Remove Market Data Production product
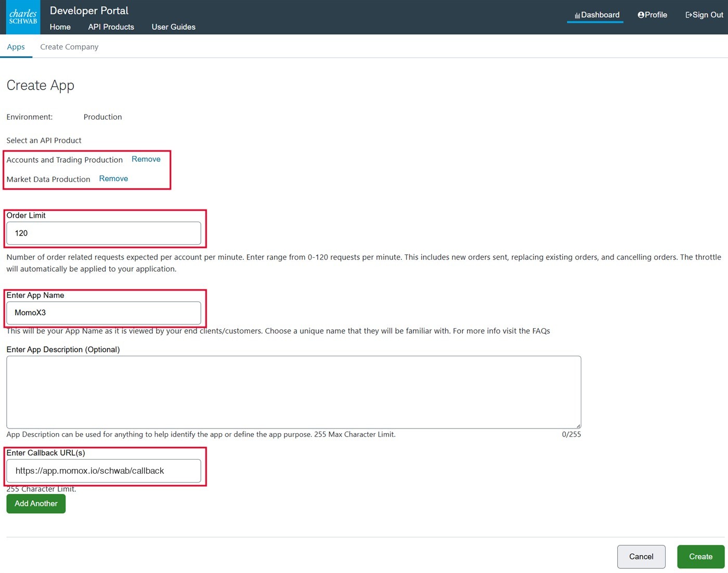 coord(113,178)
